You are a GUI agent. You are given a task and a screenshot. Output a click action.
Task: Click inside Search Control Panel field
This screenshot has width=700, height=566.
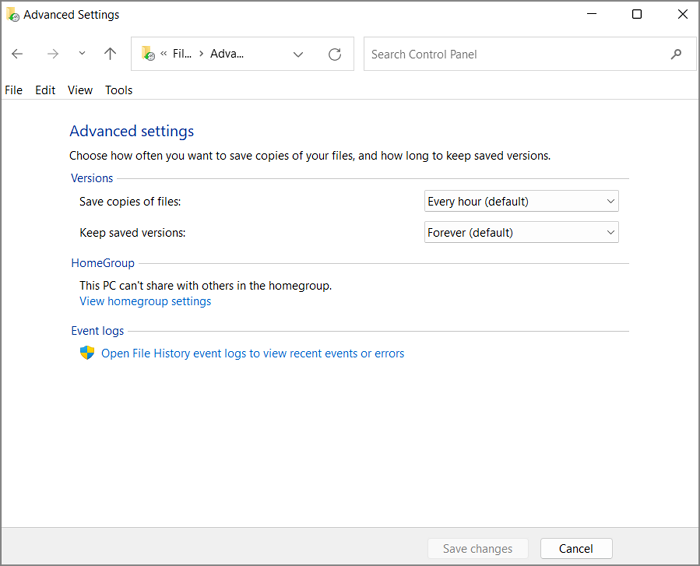[x=515, y=54]
